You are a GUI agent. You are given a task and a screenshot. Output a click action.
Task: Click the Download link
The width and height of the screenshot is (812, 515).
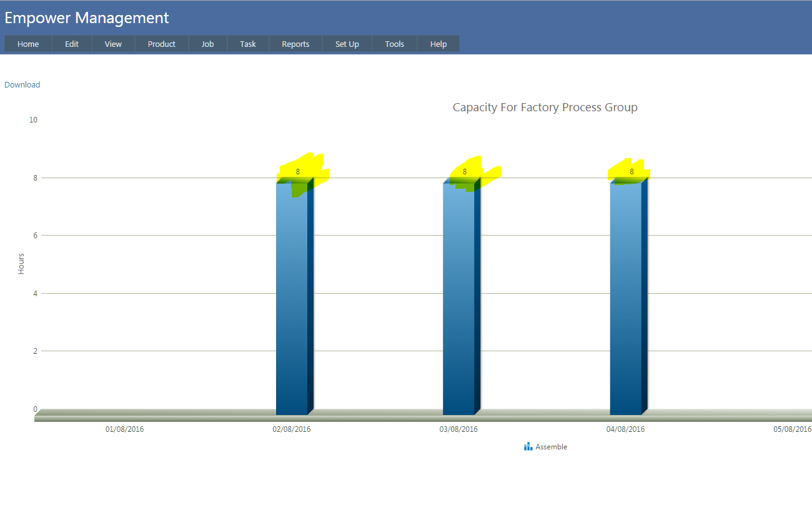tap(22, 85)
